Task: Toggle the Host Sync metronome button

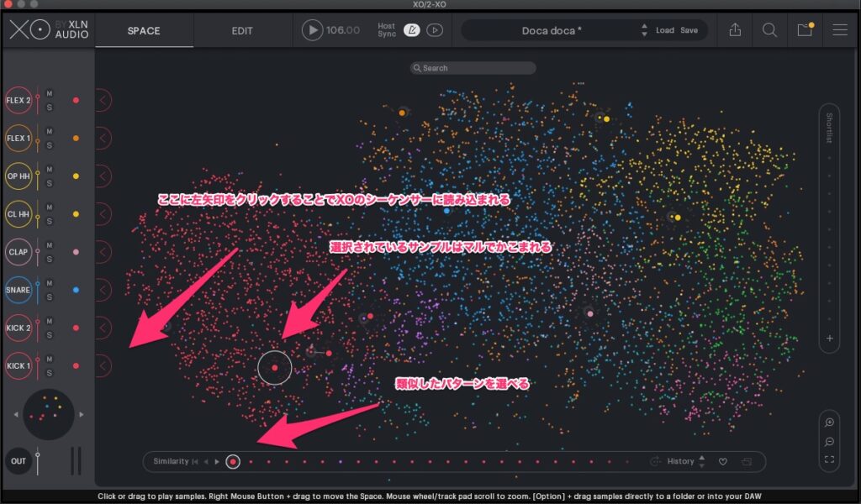Action: click(x=412, y=30)
